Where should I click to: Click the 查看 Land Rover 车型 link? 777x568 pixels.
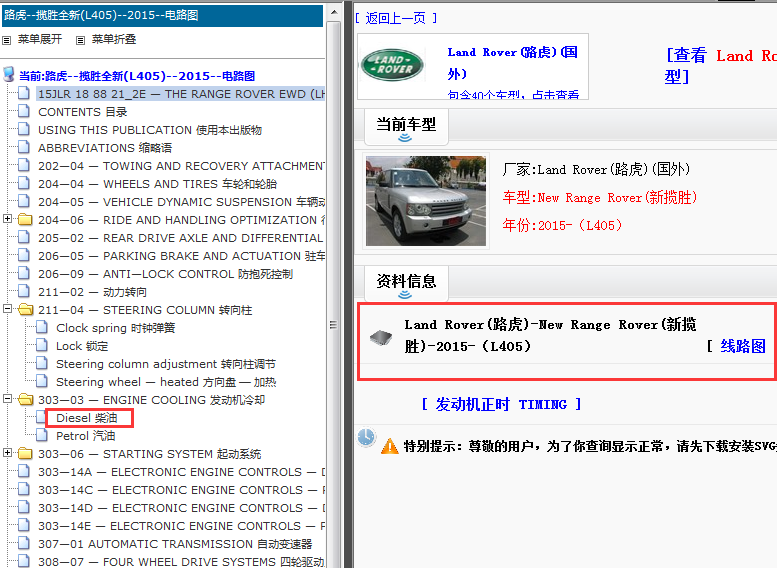click(x=721, y=65)
